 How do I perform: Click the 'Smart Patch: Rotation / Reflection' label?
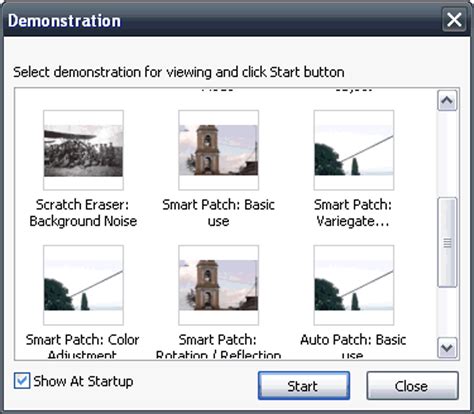(218, 347)
